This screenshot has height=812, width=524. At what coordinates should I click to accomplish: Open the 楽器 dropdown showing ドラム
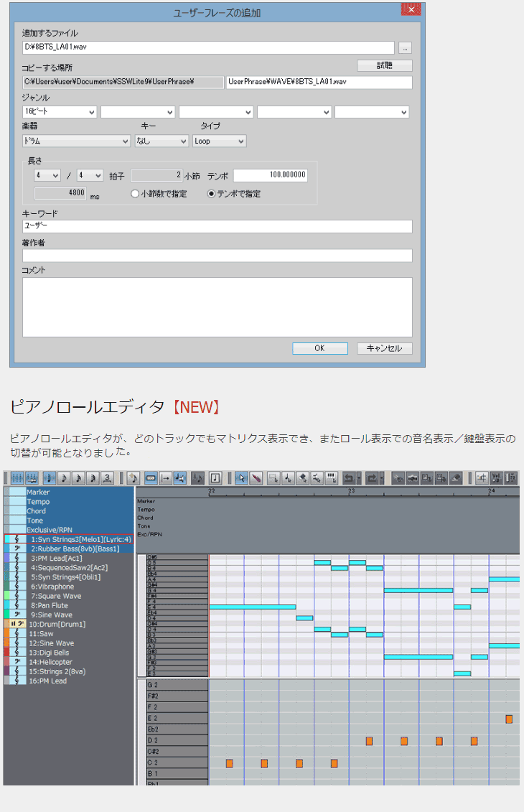(x=75, y=141)
